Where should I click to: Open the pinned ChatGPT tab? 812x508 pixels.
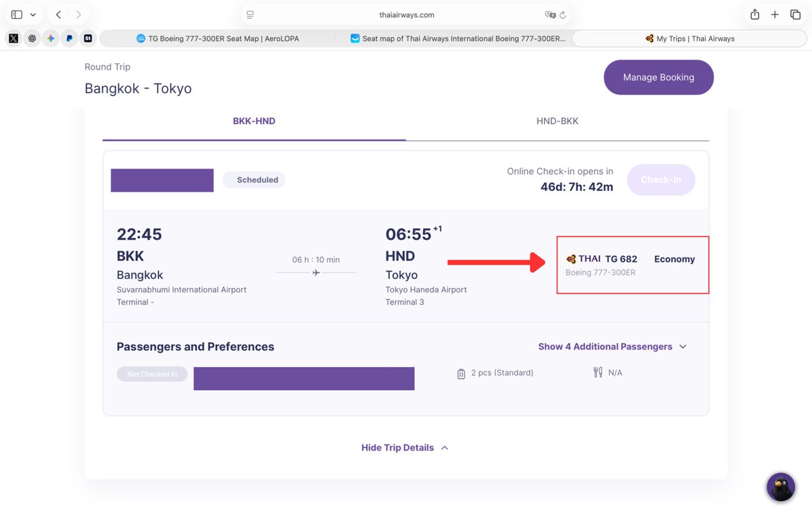tap(32, 39)
